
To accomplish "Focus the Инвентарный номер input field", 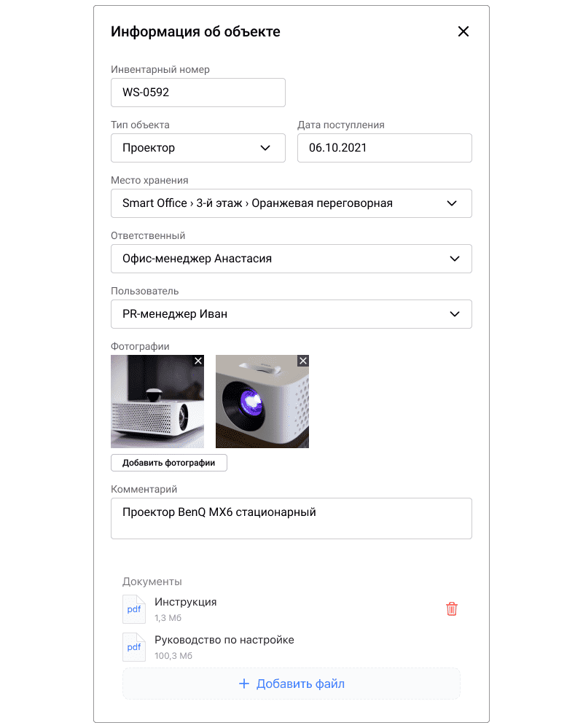I will click(197, 93).
